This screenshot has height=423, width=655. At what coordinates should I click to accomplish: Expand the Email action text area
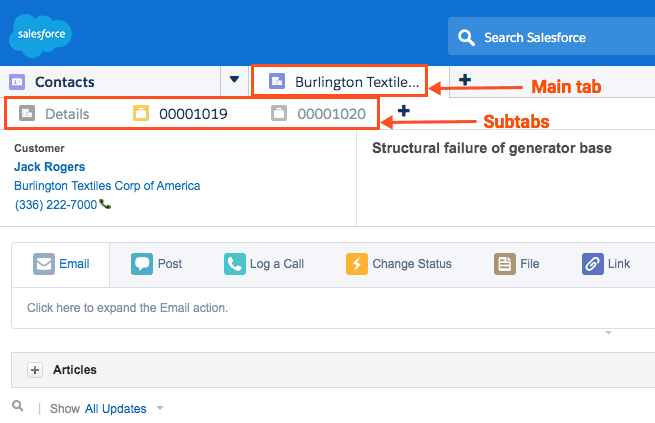(x=333, y=308)
